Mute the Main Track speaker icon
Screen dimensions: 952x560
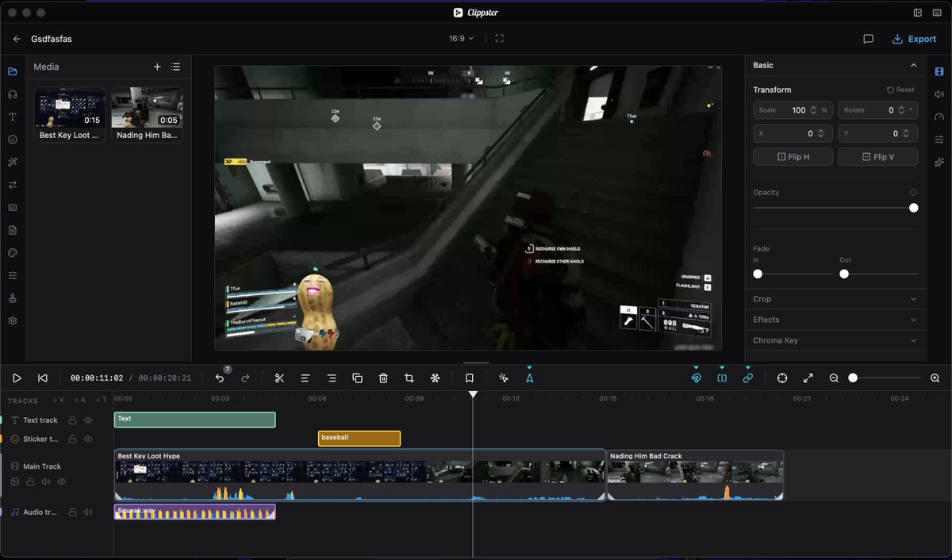(45, 481)
